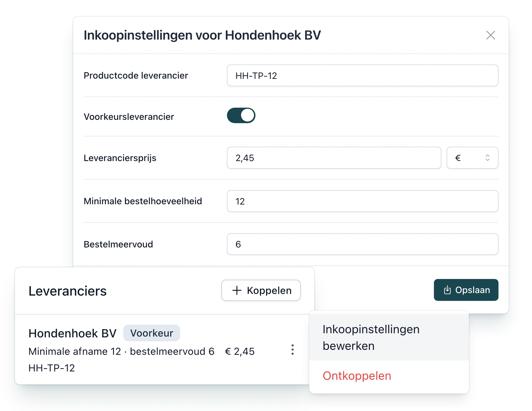Open the three-dot menu for Hondenhoek BV

point(293,350)
